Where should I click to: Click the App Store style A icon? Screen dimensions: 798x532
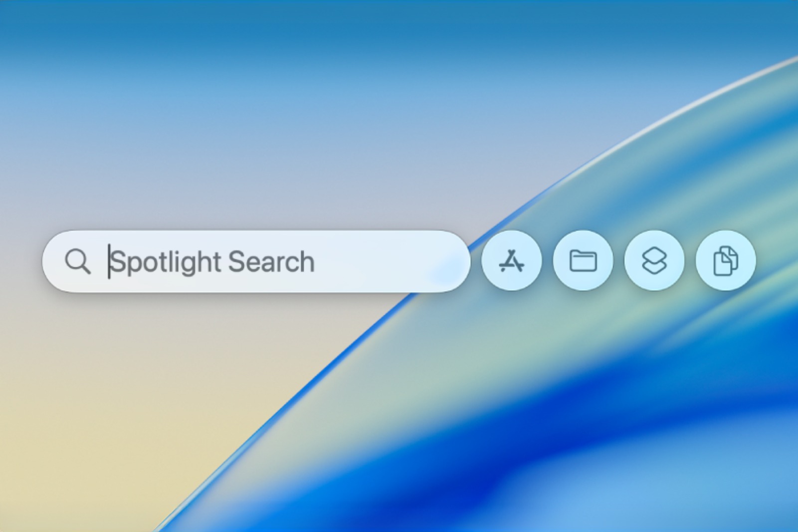coord(511,261)
